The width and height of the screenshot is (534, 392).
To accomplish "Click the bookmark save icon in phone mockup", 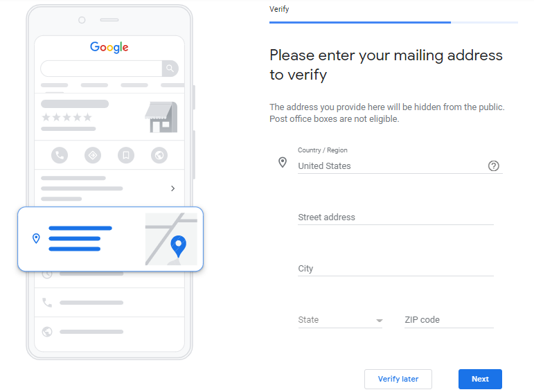I will (126, 155).
